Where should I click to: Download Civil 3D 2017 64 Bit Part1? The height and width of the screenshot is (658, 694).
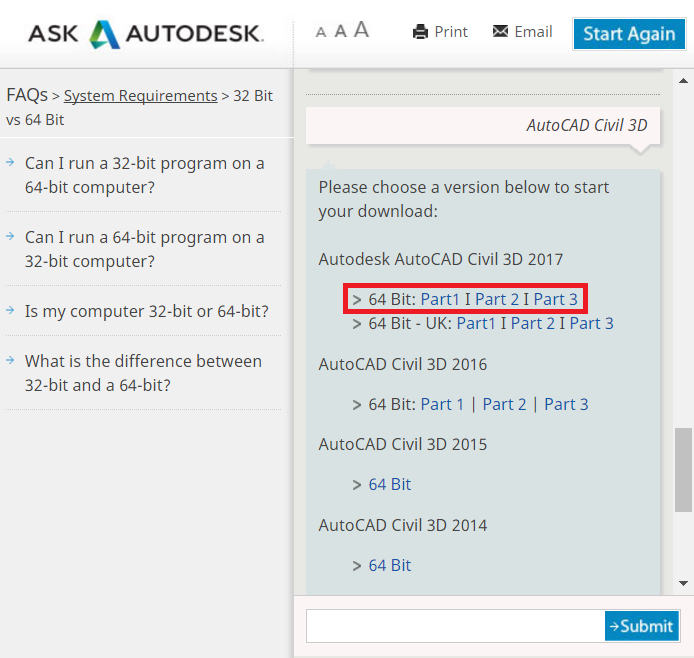click(440, 299)
